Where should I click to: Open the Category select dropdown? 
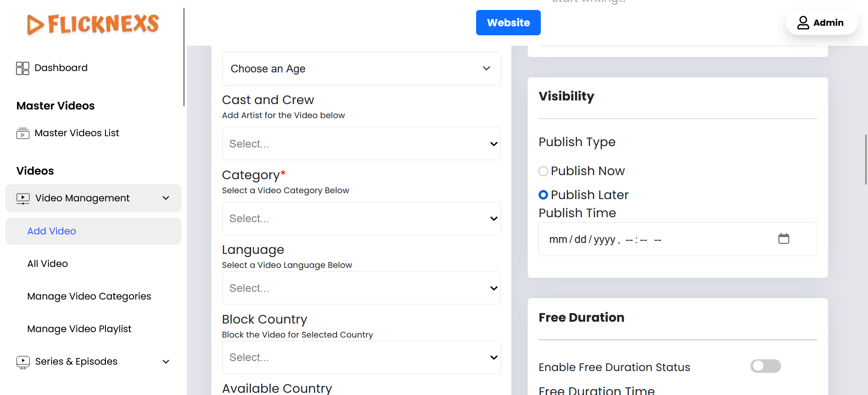tap(361, 219)
